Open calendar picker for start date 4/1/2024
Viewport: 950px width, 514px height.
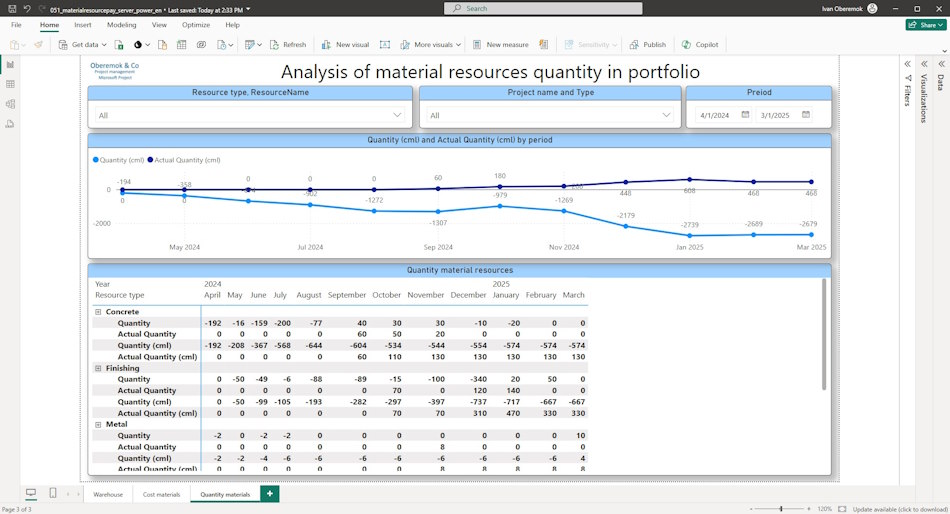pyautogui.click(x=745, y=115)
